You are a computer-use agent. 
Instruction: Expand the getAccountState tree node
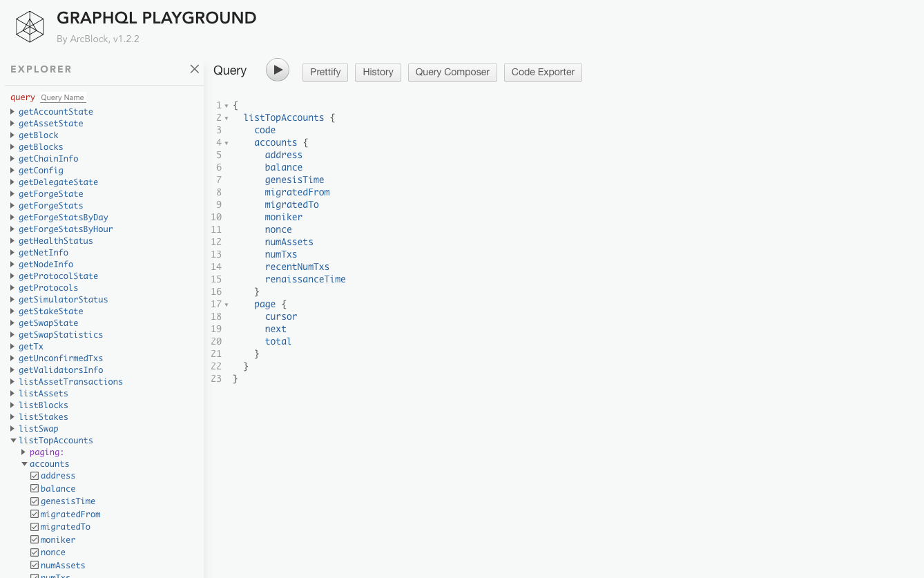12,112
